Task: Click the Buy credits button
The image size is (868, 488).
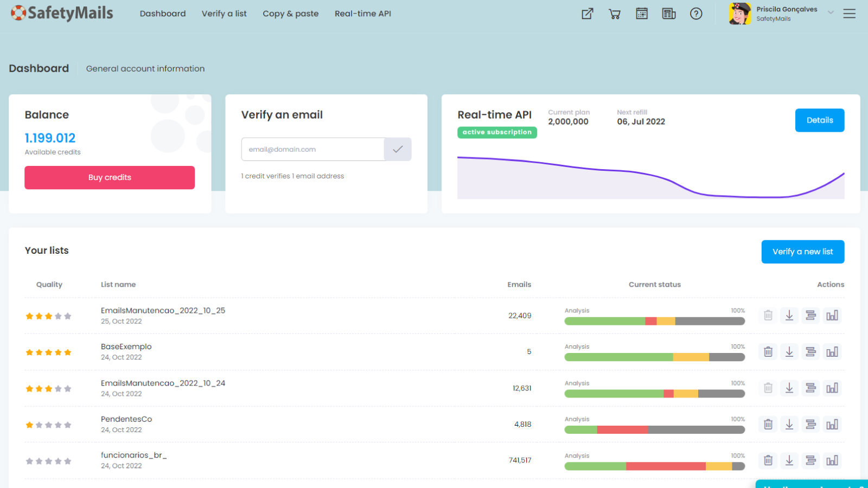Action: (x=110, y=177)
